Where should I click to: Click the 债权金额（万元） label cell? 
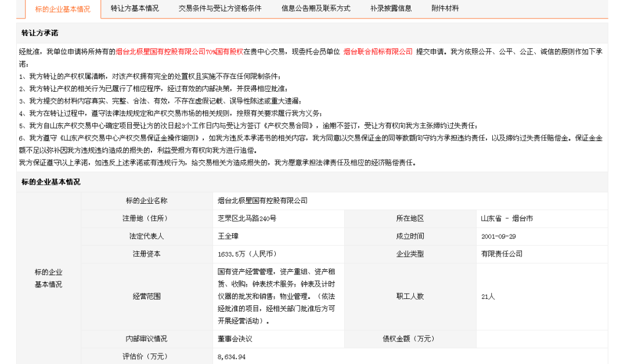tap(410, 339)
